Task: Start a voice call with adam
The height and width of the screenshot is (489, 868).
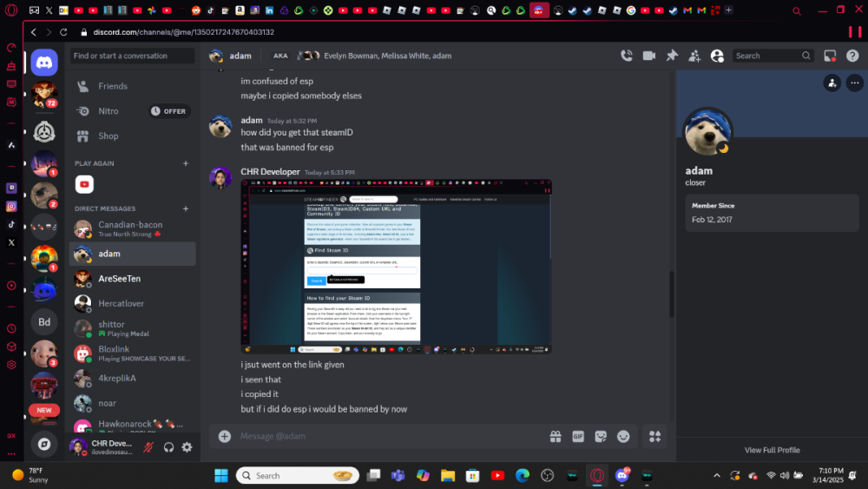Action: (x=627, y=56)
